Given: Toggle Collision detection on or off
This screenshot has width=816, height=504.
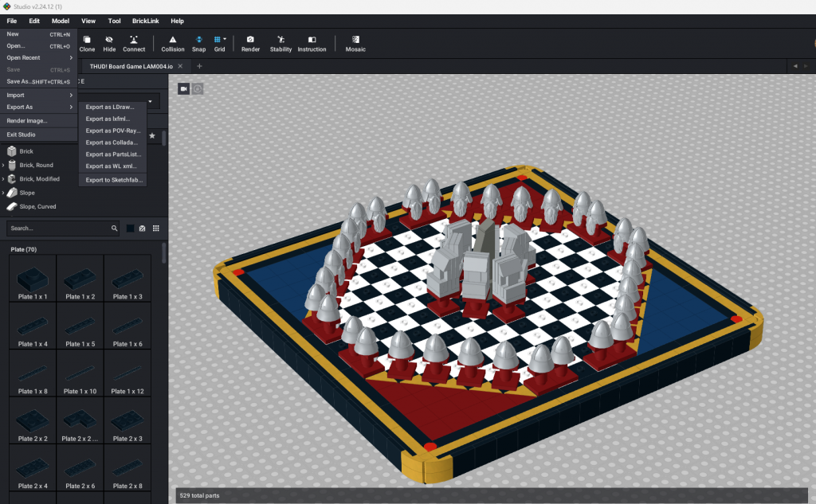Looking at the screenshot, I should tap(173, 40).
